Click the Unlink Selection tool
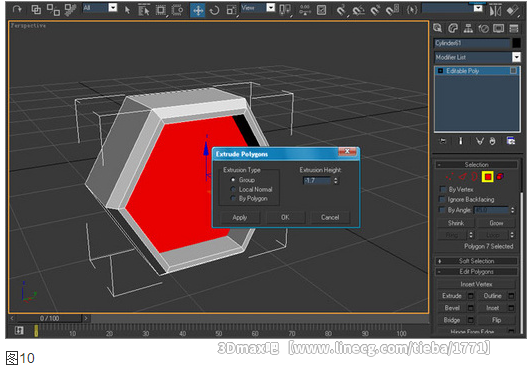Screen dimensions: 530x367 pos(53,9)
